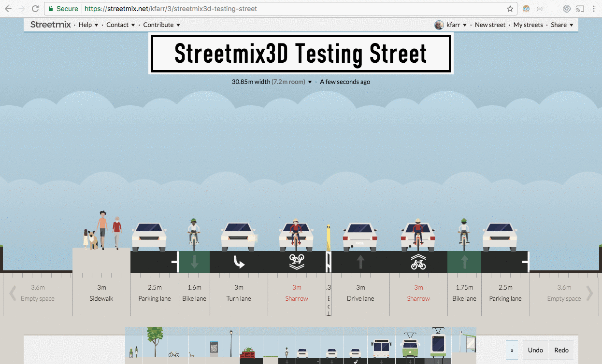Click the Sidewalk label
The width and height of the screenshot is (602, 364).
[x=101, y=298]
